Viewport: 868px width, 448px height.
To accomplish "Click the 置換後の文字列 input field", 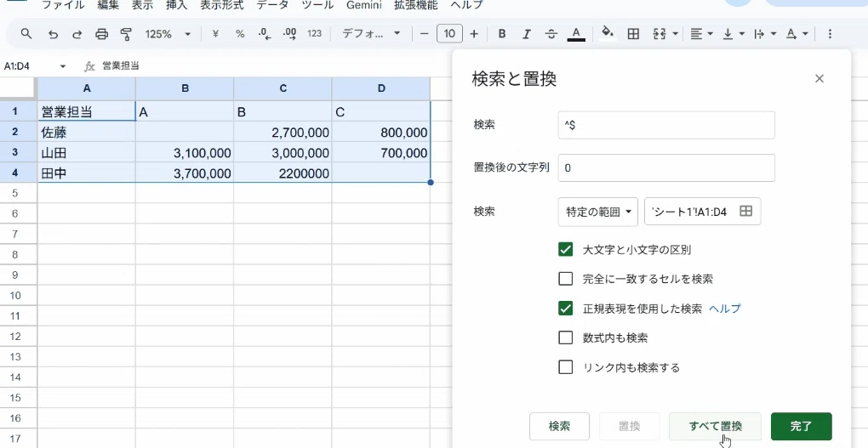I will (x=666, y=167).
